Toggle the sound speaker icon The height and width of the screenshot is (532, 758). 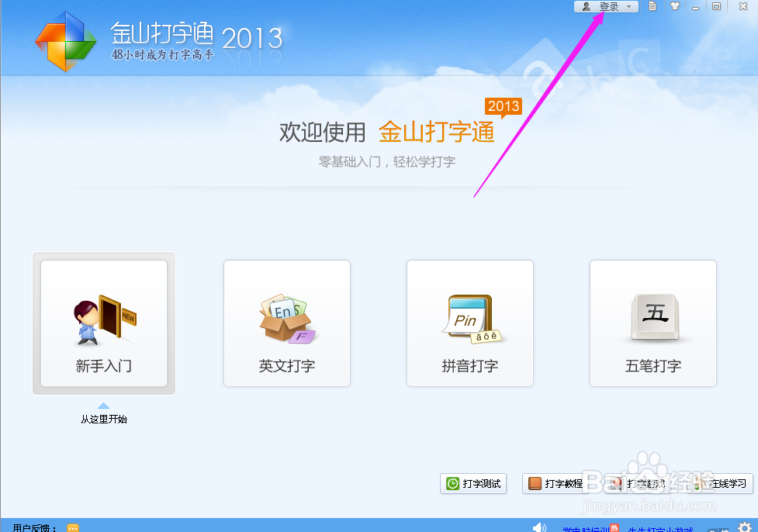point(539,527)
